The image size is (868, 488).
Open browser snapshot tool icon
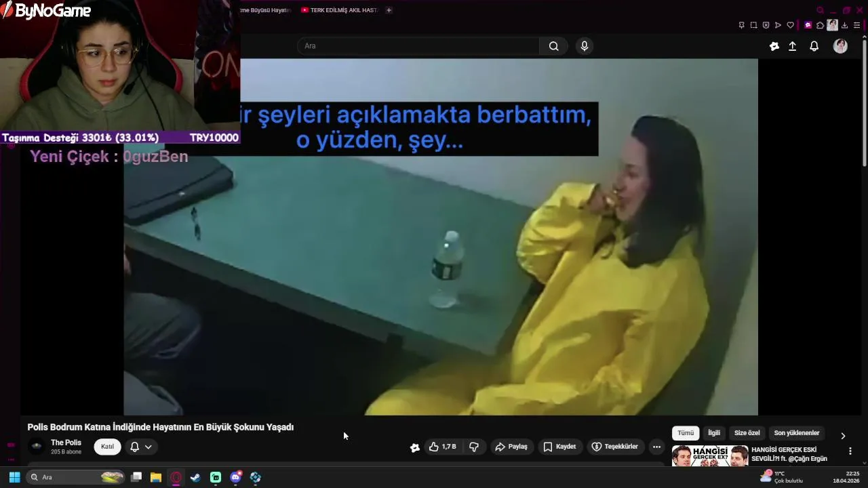coord(753,25)
